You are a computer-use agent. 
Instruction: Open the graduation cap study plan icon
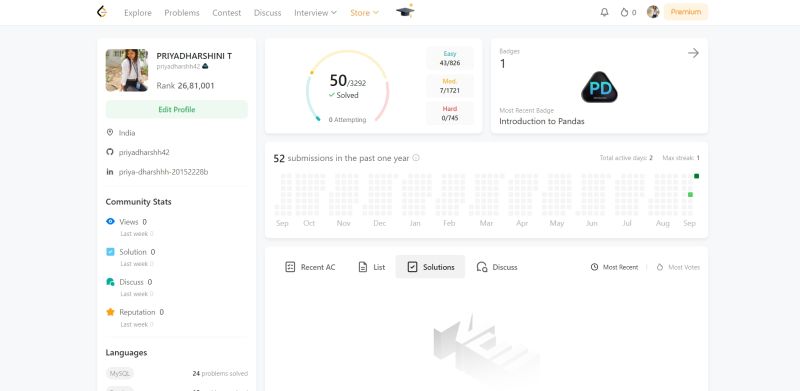405,11
